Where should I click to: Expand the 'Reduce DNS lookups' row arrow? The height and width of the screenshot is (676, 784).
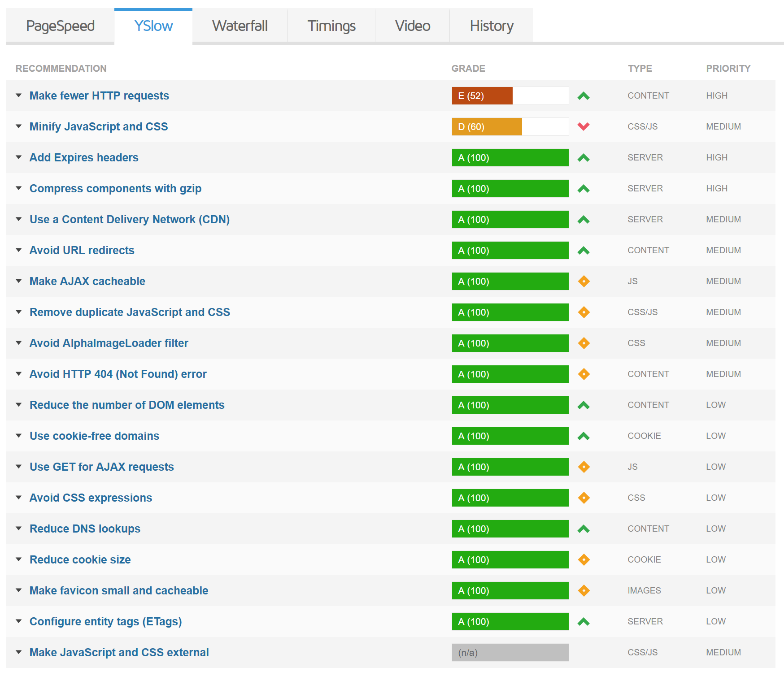[19, 529]
